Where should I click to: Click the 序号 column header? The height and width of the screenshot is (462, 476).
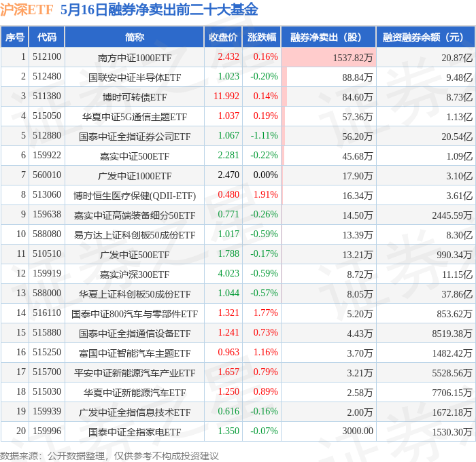click(x=14, y=37)
